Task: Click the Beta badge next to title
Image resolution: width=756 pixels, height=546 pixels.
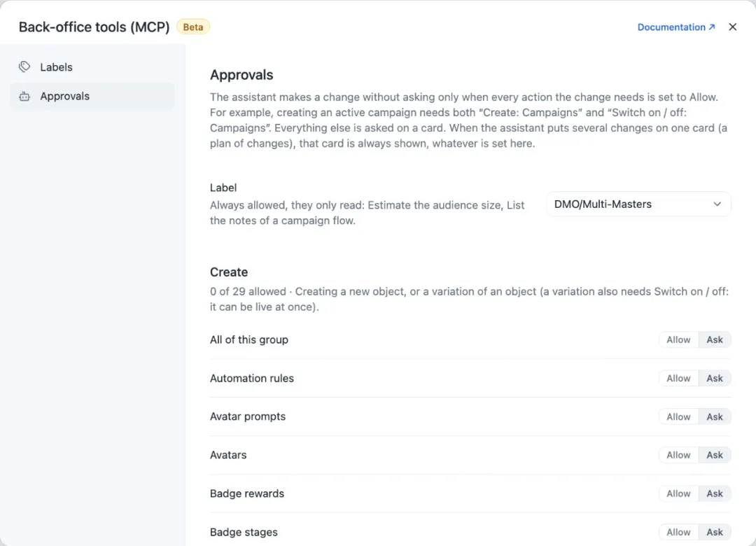Action: [x=193, y=27]
